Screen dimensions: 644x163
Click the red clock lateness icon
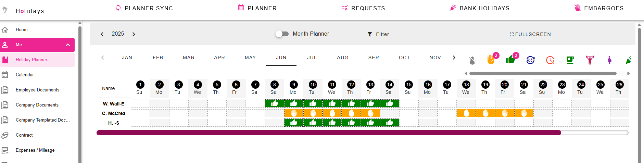550,60
